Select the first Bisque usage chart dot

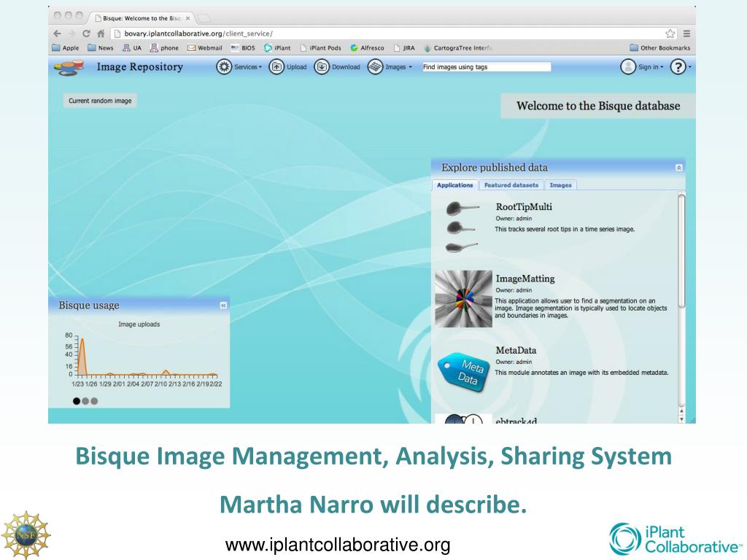[x=76, y=401]
